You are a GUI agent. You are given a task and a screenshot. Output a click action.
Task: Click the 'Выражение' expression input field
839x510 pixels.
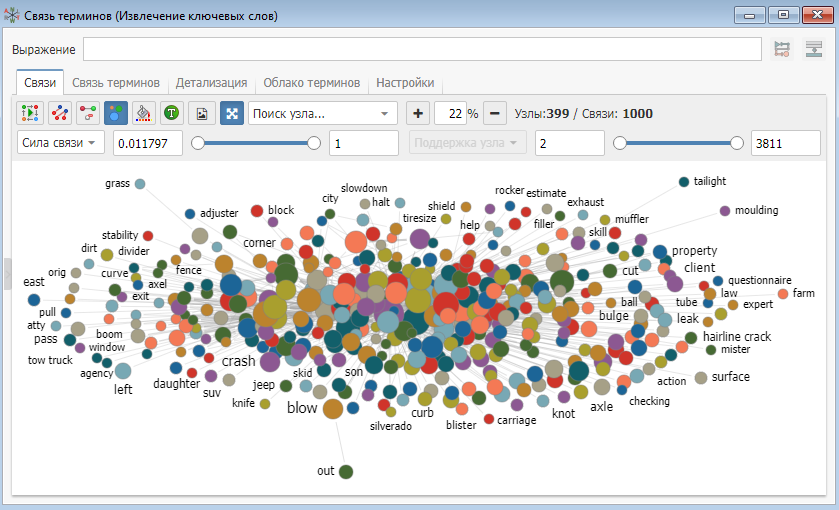coord(422,49)
